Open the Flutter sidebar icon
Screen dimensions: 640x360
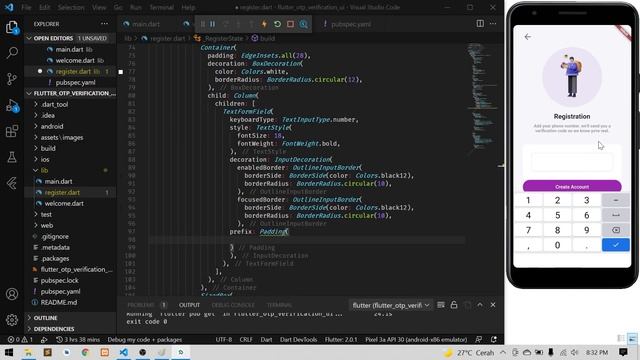[x=12, y=183]
